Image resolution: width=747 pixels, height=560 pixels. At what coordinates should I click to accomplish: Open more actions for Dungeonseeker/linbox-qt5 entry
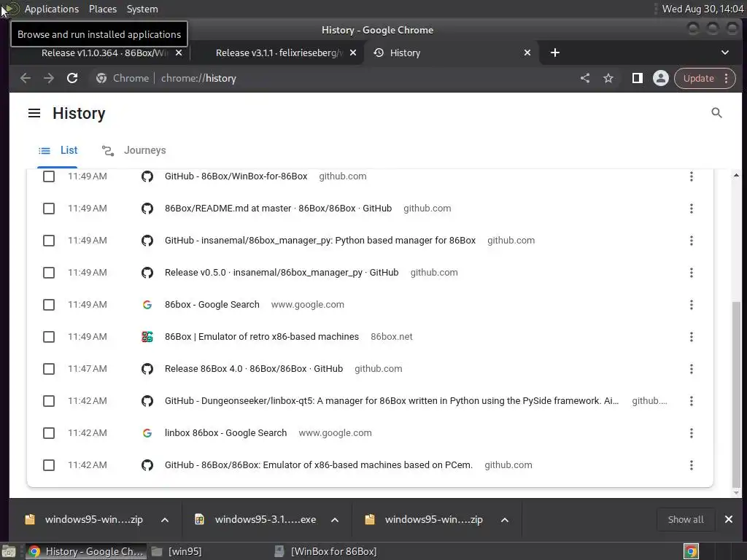click(x=692, y=401)
